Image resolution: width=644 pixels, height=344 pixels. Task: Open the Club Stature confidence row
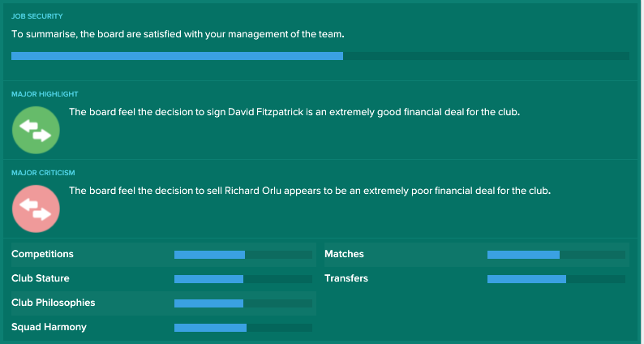click(164, 278)
